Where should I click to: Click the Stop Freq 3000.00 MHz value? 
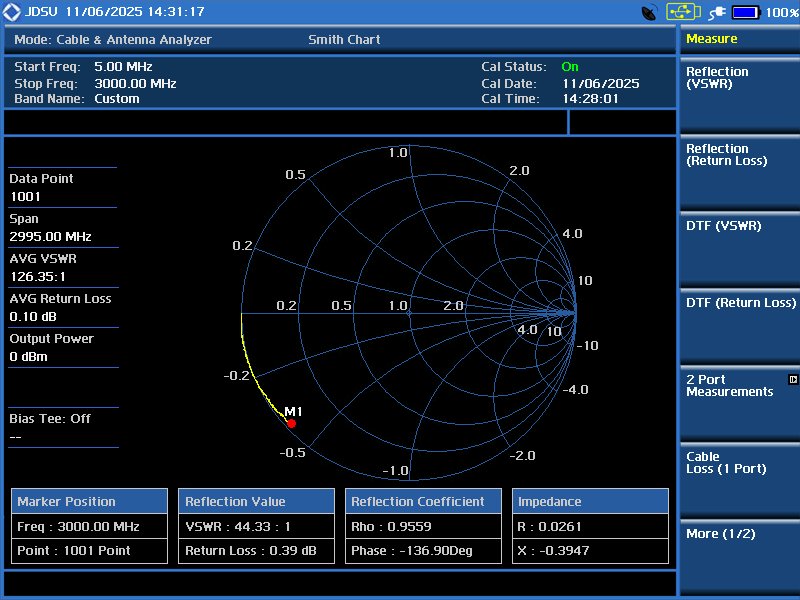pyautogui.click(x=135, y=84)
